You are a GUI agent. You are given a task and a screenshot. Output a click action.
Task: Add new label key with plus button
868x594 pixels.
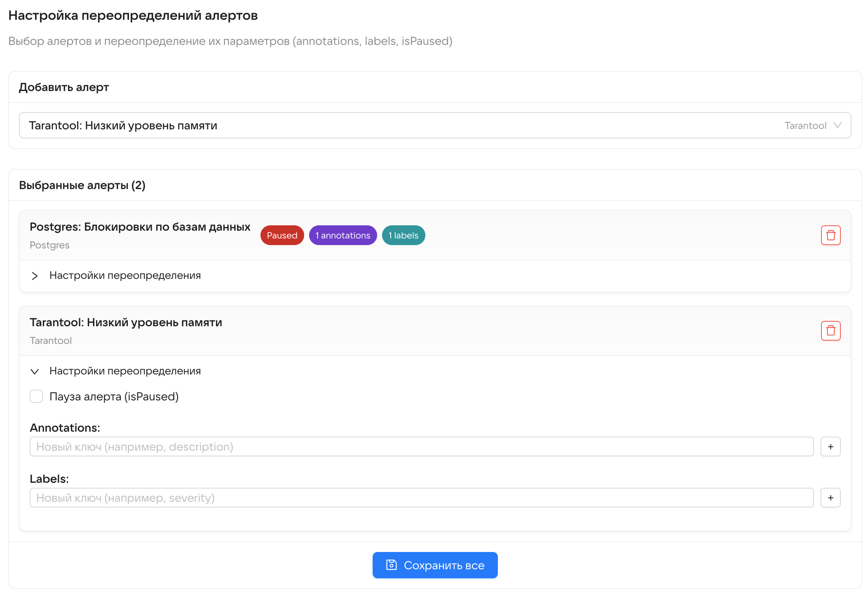click(830, 498)
